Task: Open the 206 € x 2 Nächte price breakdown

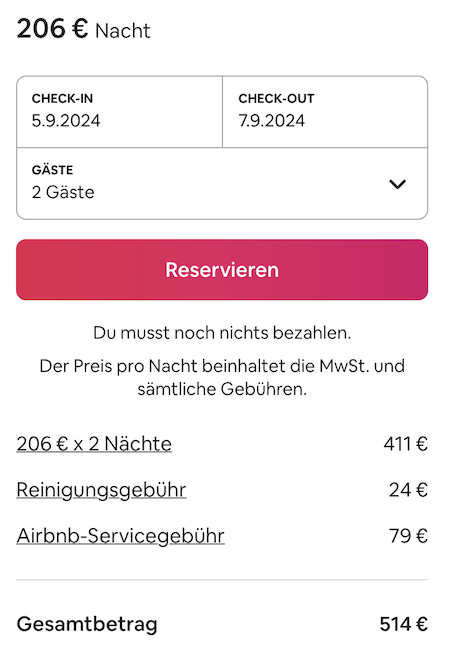Action: pos(94,444)
